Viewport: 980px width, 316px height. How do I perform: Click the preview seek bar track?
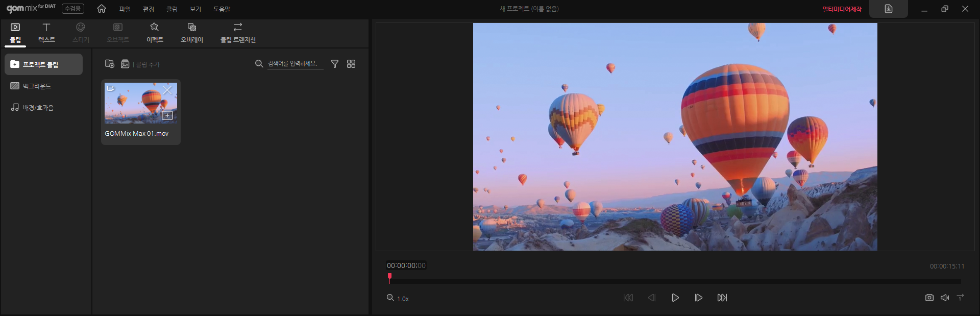pyautogui.click(x=675, y=281)
